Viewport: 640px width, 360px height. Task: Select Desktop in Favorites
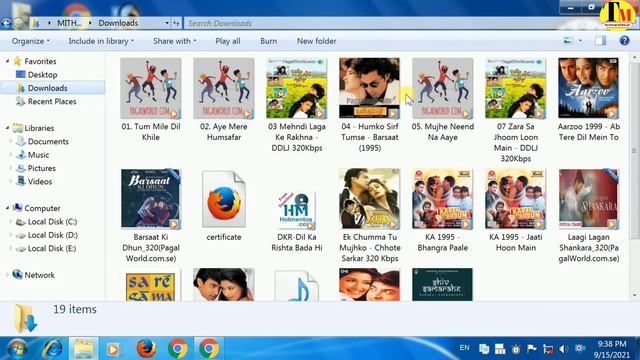pos(42,75)
